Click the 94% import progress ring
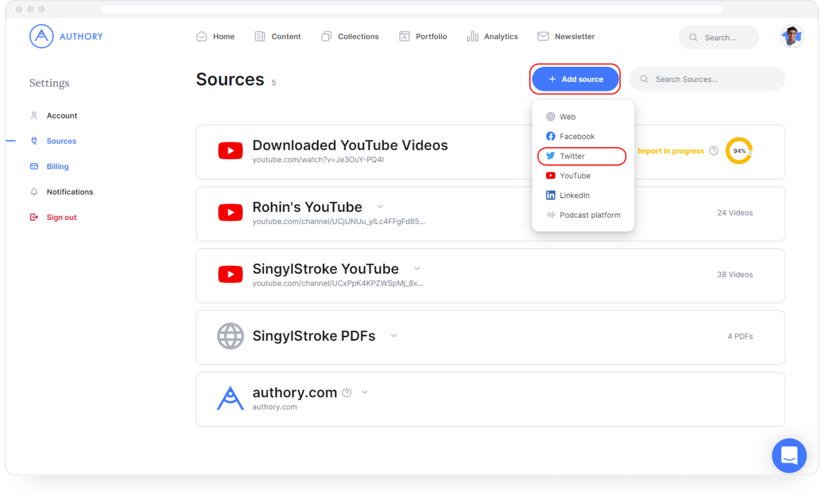 [739, 150]
